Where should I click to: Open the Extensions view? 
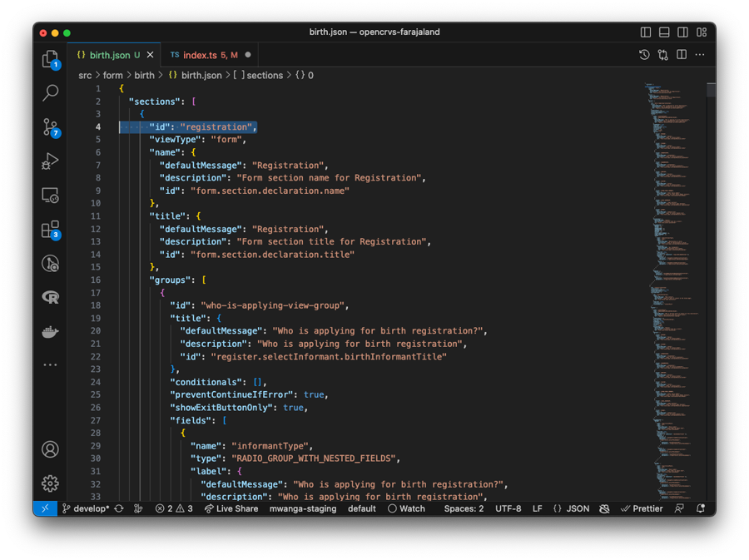51,229
